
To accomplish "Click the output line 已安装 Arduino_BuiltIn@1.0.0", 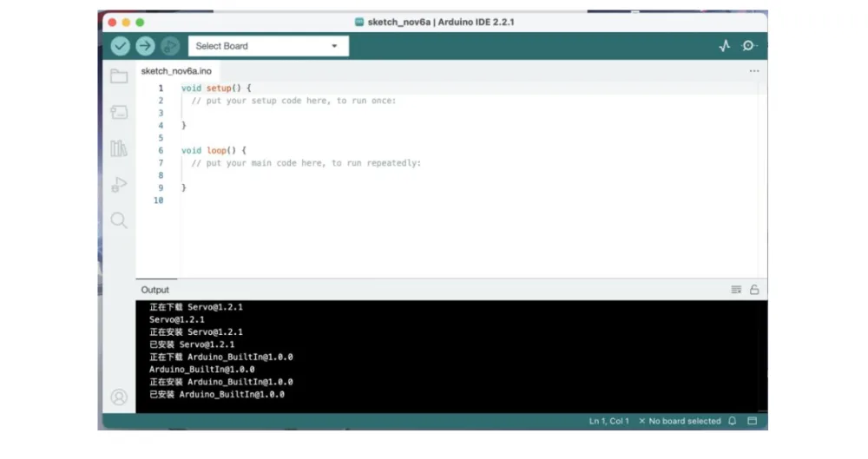I will (x=217, y=394).
